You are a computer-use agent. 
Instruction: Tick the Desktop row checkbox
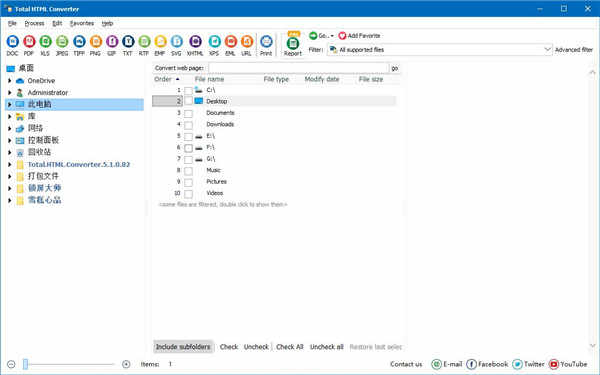[x=188, y=101]
